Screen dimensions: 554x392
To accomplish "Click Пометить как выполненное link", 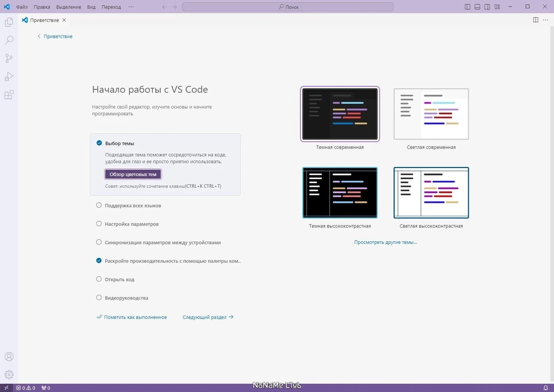I will (132, 317).
